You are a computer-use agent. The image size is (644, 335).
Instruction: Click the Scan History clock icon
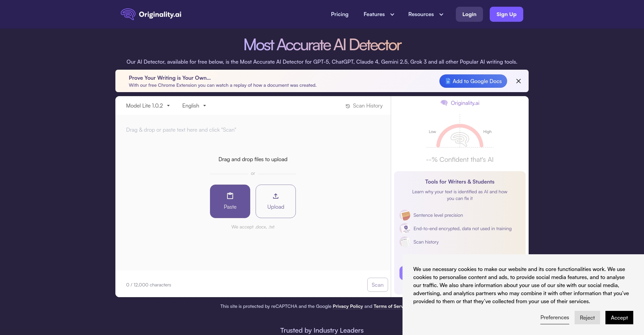(348, 106)
